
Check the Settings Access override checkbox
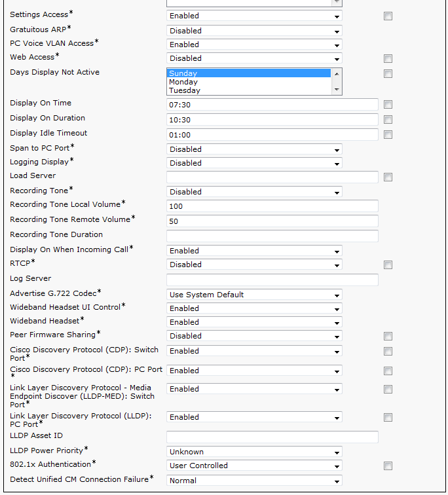388,16
